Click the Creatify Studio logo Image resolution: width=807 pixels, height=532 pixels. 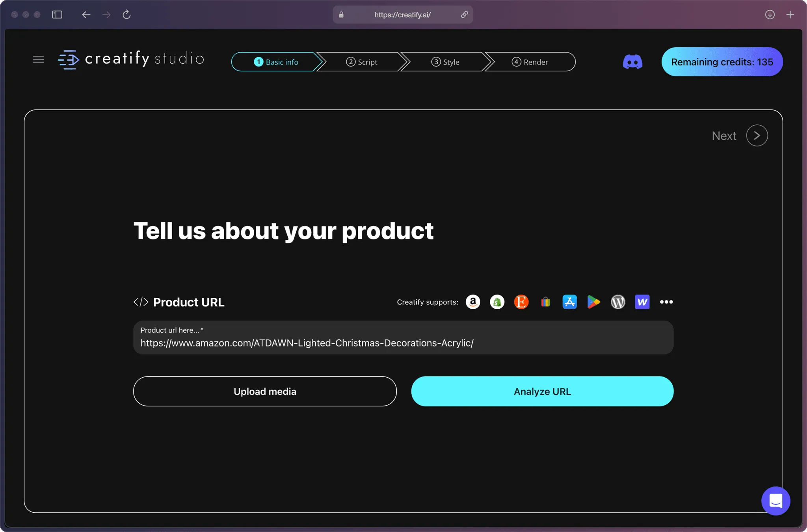coord(131,59)
